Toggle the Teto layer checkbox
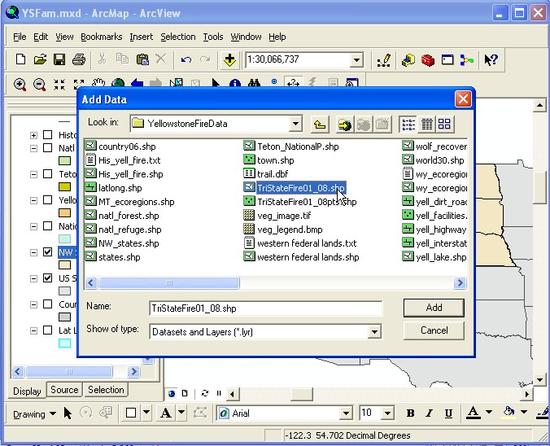Viewport: 550px width, 446px height. 47,174
